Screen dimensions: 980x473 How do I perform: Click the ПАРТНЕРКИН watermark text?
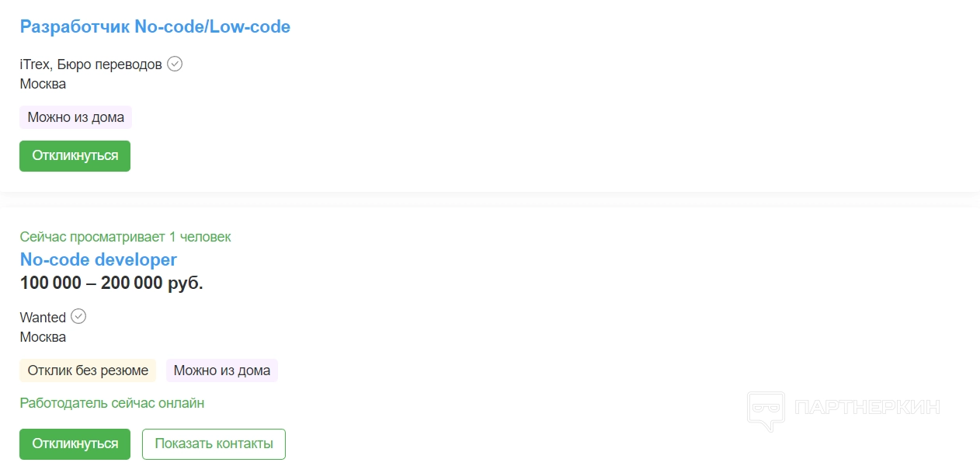pos(868,407)
